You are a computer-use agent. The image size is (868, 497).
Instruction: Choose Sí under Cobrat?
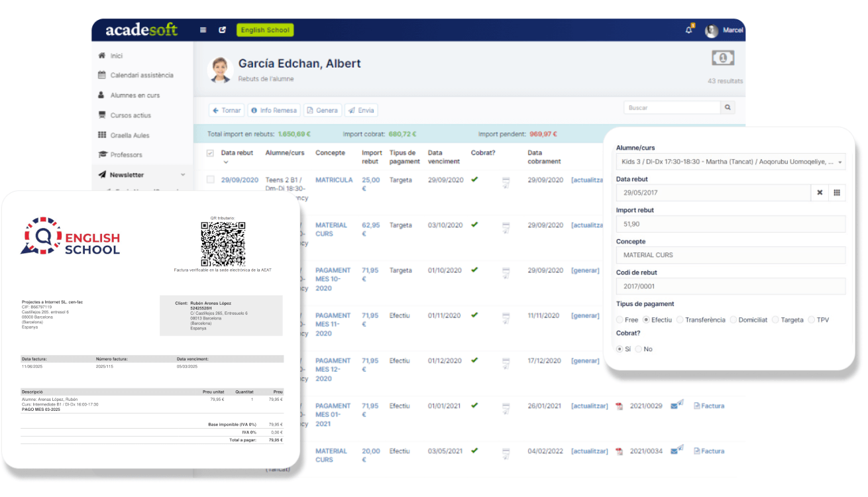point(620,349)
